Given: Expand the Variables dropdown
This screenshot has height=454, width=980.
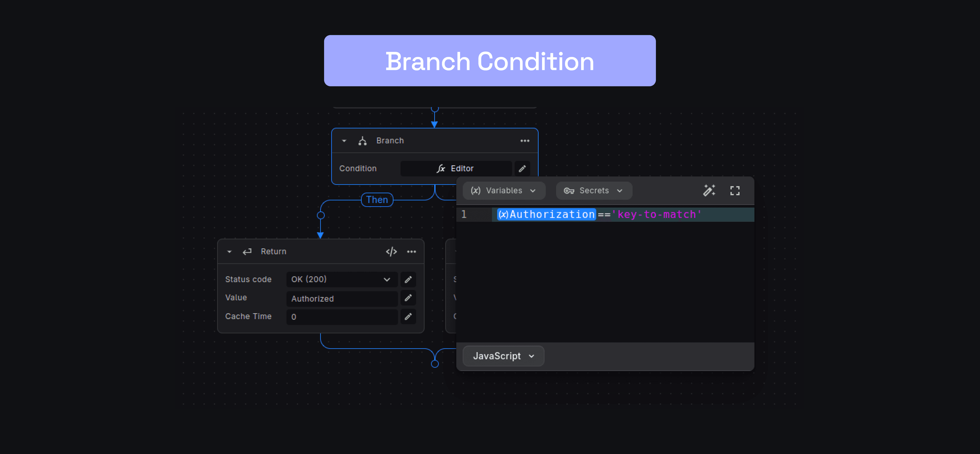Looking at the screenshot, I should 503,190.
